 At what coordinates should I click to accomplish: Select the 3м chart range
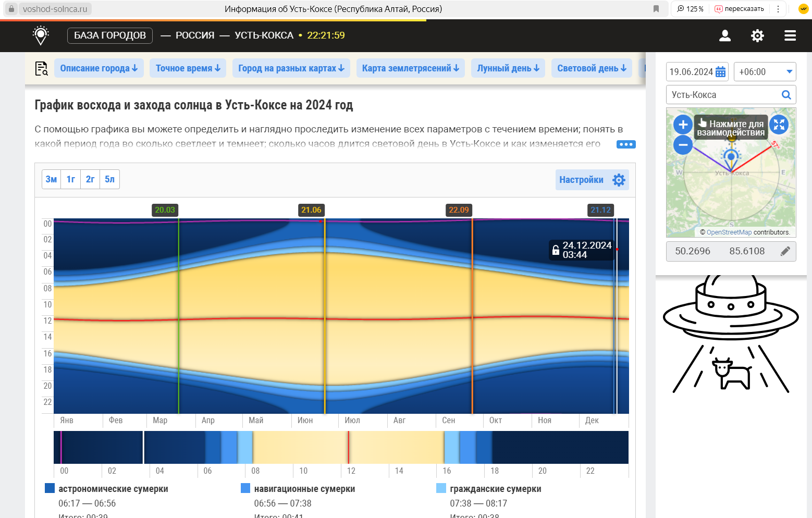(x=51, y=179)
